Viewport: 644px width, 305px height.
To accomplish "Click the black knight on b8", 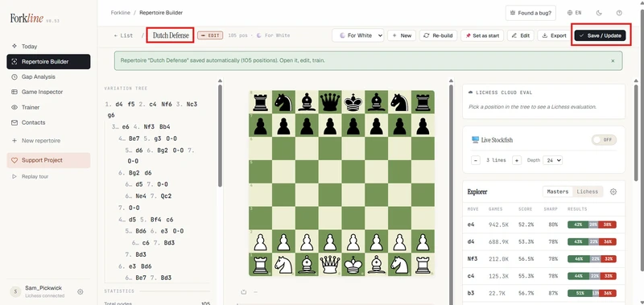I will click(x=283, y=102).
